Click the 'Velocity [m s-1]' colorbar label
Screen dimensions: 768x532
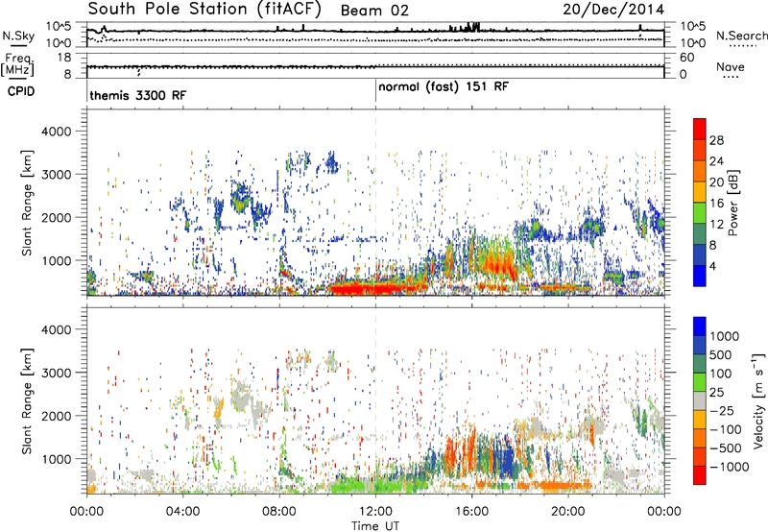tap(758, 400)
